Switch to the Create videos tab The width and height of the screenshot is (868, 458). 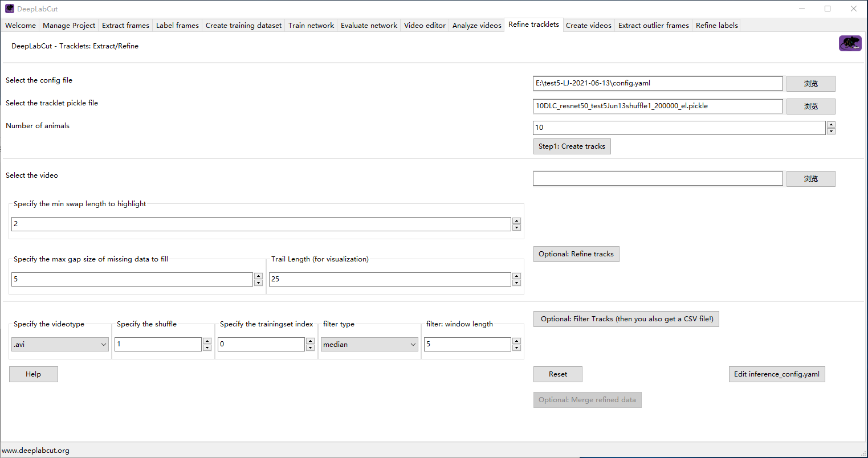coord(588,25)
